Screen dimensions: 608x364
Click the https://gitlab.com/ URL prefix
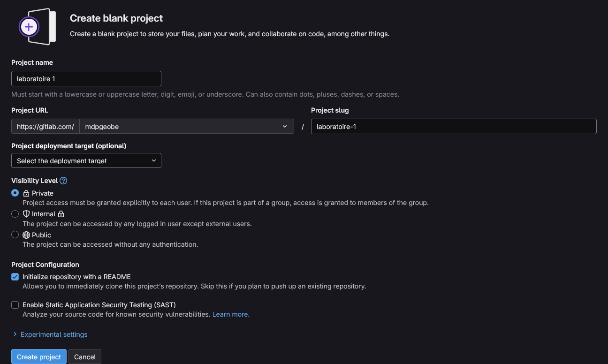(x=46, y=126)
